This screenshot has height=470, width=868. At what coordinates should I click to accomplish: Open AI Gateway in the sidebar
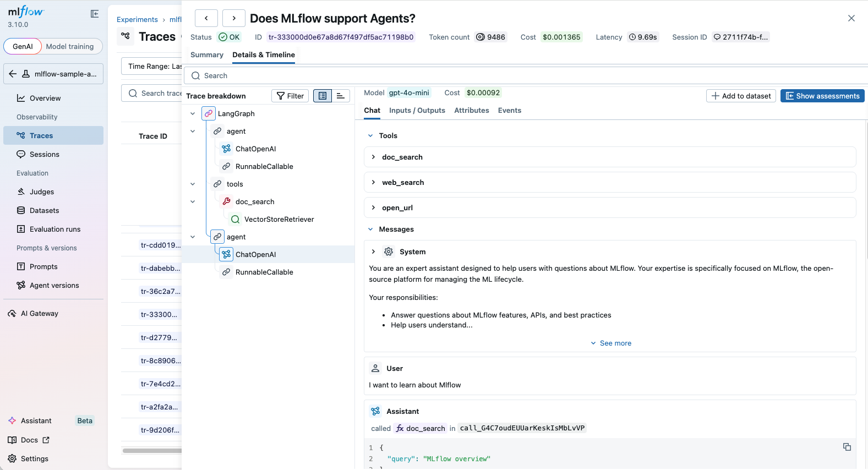point(53,313)
